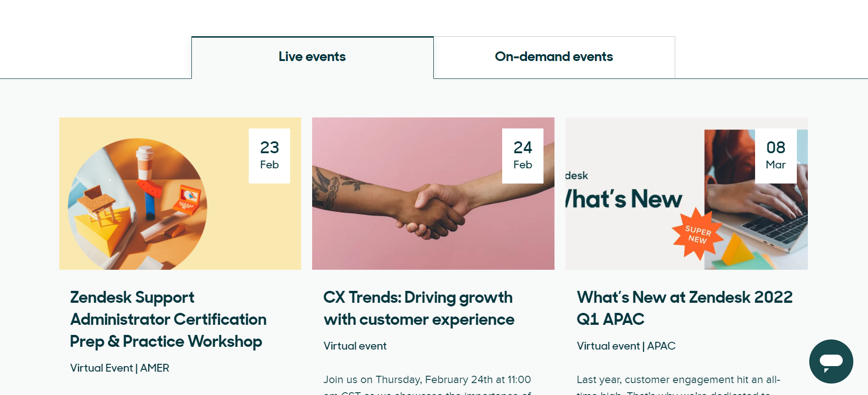The height and width of the screenshot is (395, 868).
Task: Click the large "hat's New" banner heading
Action: coord(624,199)
